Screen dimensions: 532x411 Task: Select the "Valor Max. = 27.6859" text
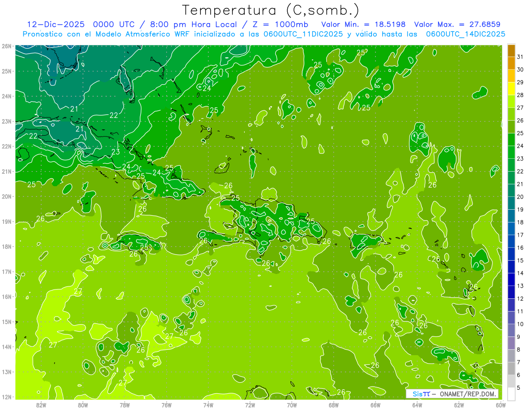[x=457, y=24]
